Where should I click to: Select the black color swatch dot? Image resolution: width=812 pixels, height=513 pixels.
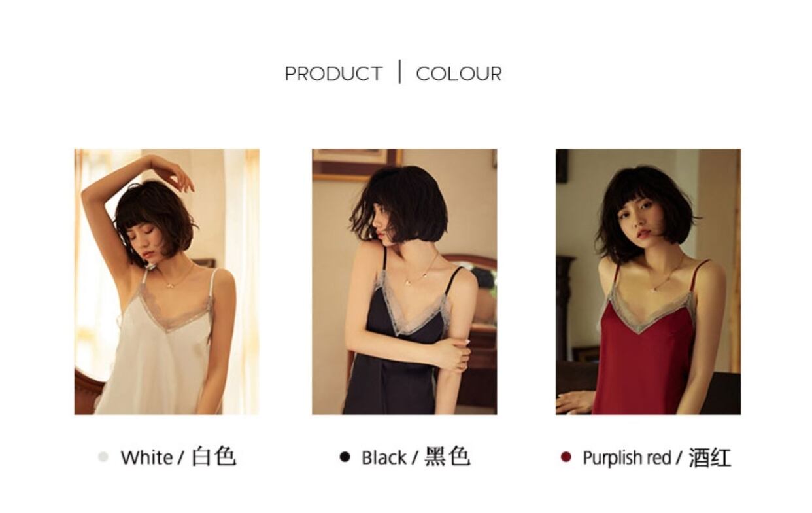[345, 457]
